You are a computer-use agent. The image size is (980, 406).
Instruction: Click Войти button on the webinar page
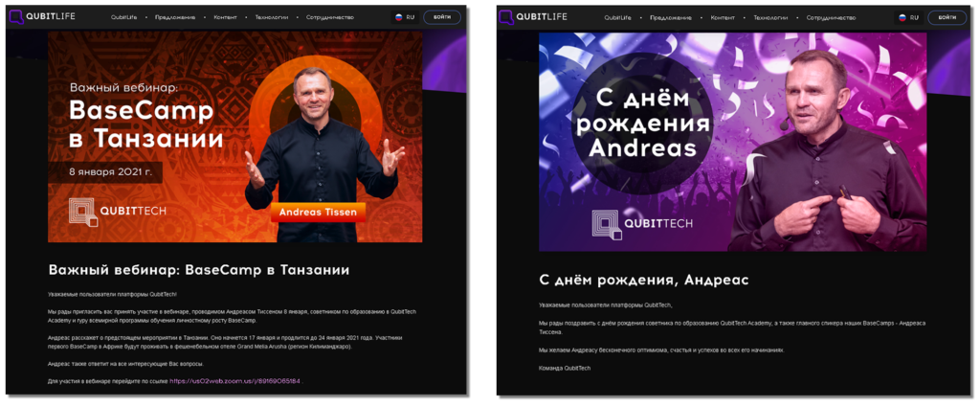tap(442, 17)
